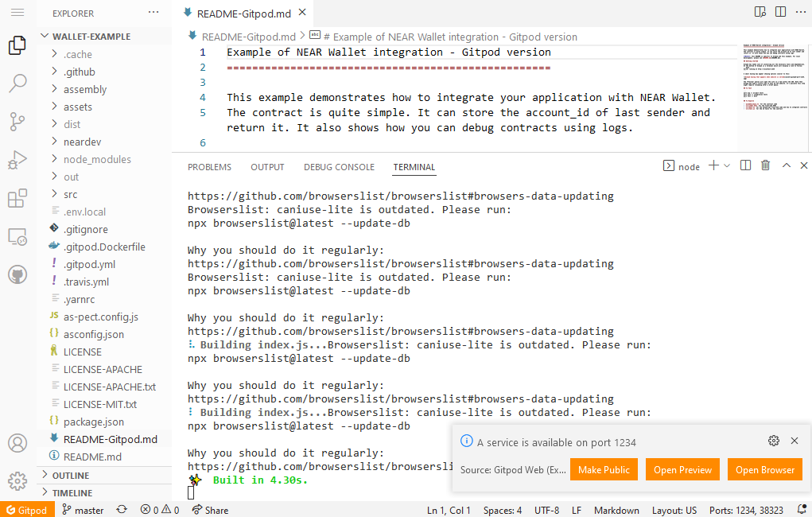Click the Open Browser button
The height and width of the screenshot is (517, 812).
click(764, 469)
